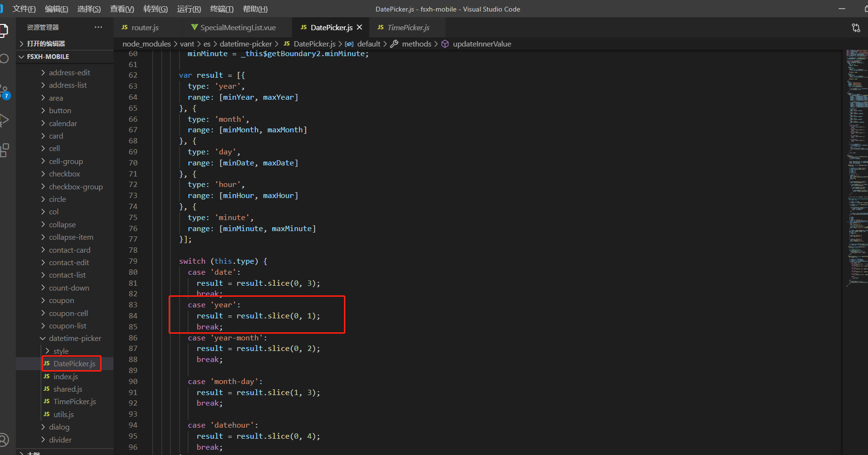Open the 编辑(E) menu
Viewport: 868px width, 455px height.
point(57,9)
